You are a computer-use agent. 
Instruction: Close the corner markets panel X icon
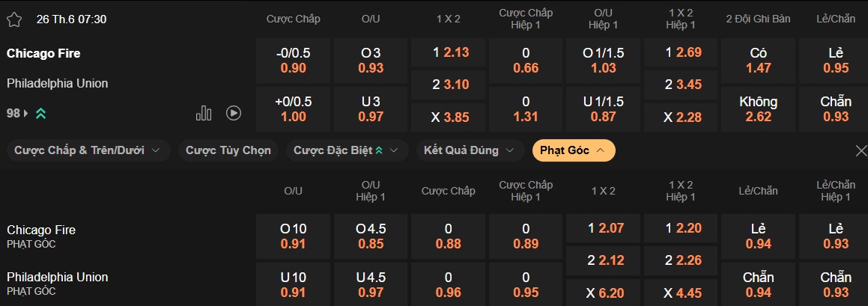[861, 151]
